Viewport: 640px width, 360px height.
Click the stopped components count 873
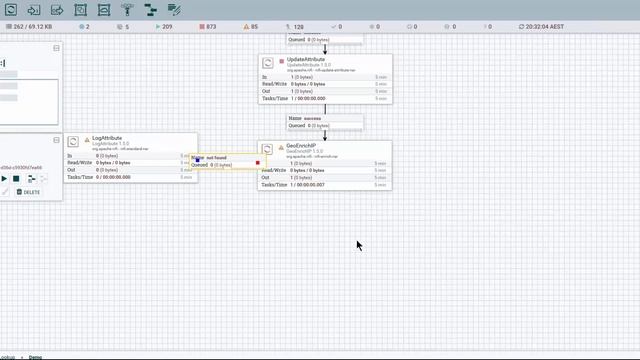point(208,27)
